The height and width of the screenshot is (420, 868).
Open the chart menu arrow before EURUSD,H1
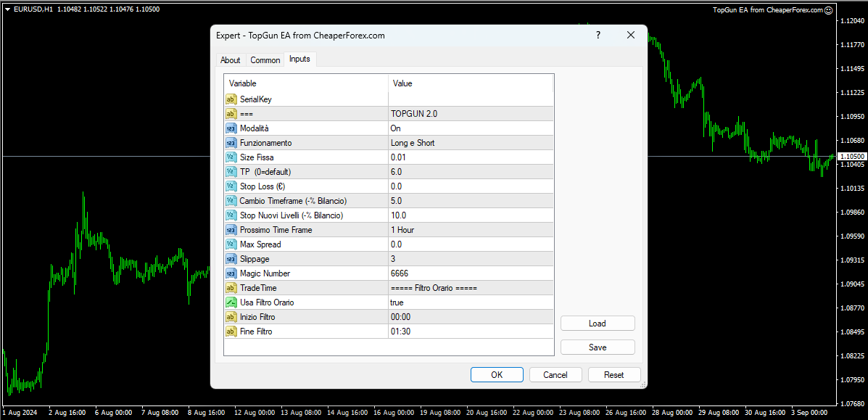pyautogui.click(x=8, y=9)
